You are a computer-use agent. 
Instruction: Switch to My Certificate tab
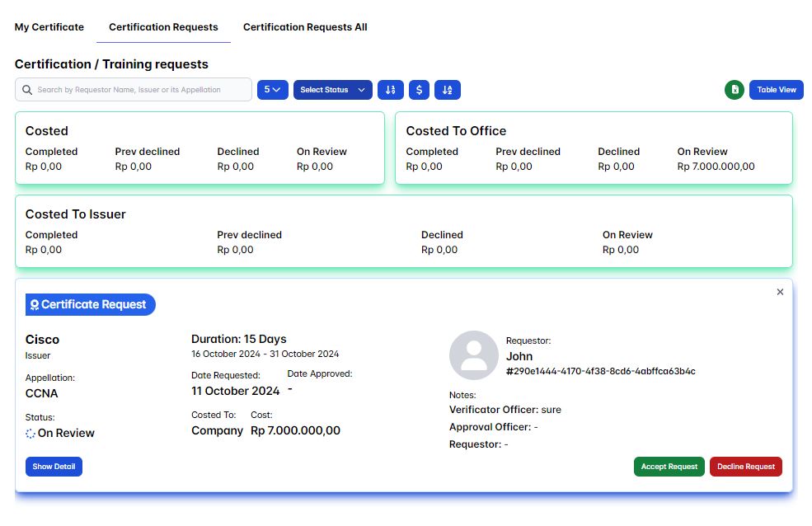click(x=49, y=27)
